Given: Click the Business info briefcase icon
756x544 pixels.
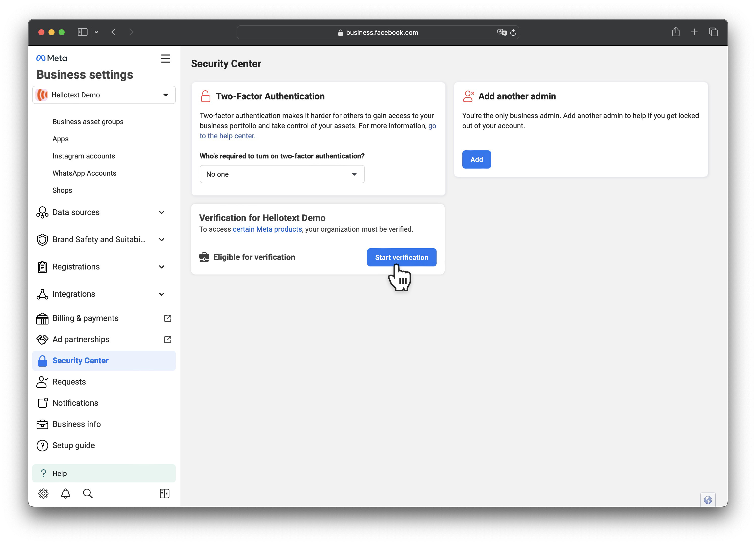Looking at the screenshot, I should [x=42, y=424].
